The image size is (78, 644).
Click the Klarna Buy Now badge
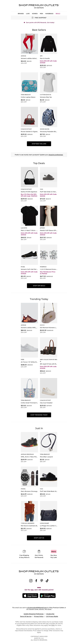click(54, 551)
